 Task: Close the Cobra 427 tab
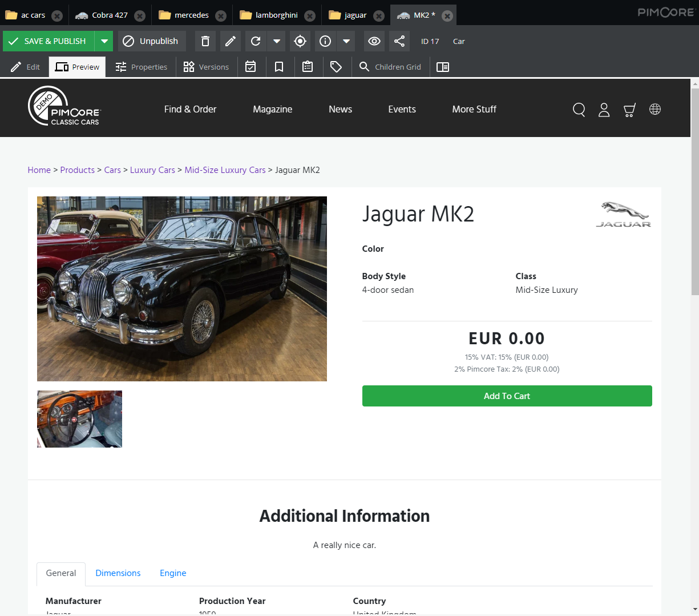pyautogui.click(x=140, y=16)
